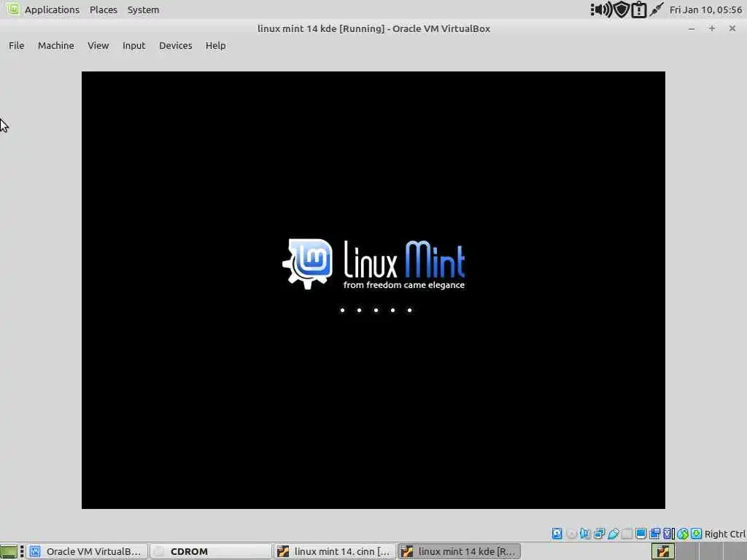
Task: Click the keyboard capture green arrow icon
Action: (696, 533)
